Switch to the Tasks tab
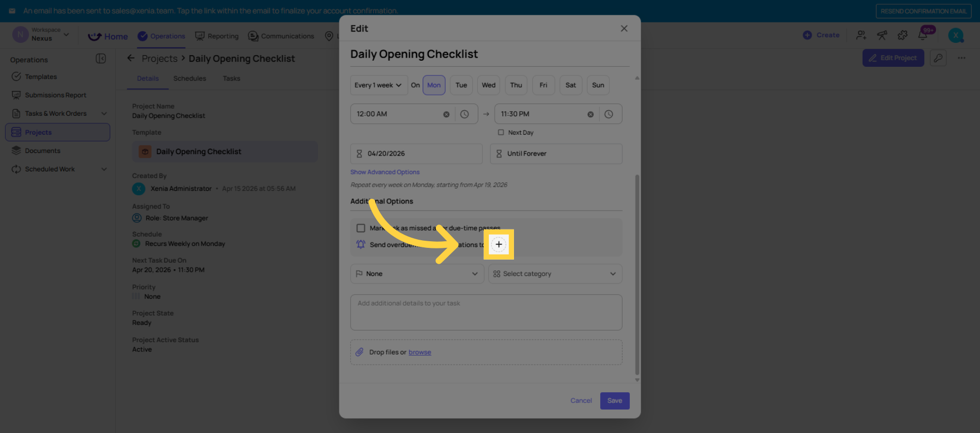The image size is (980, 433). click(x=231, y=79)
